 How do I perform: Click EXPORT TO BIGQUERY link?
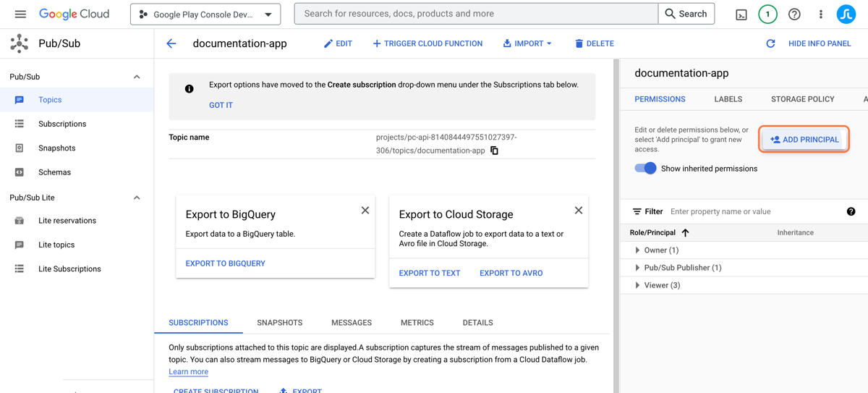pyautogui.click(x=225, y=263)
